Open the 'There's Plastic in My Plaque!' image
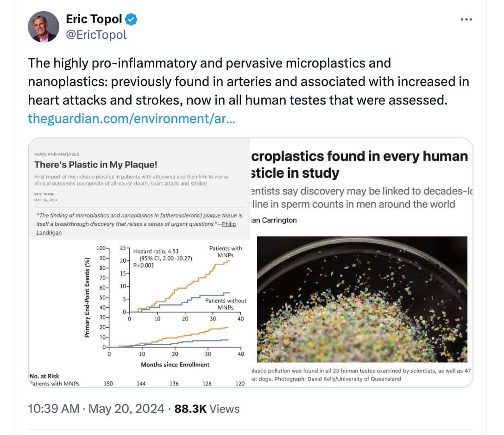The width and height of the screenshot is (504, 435). point(139,263)
